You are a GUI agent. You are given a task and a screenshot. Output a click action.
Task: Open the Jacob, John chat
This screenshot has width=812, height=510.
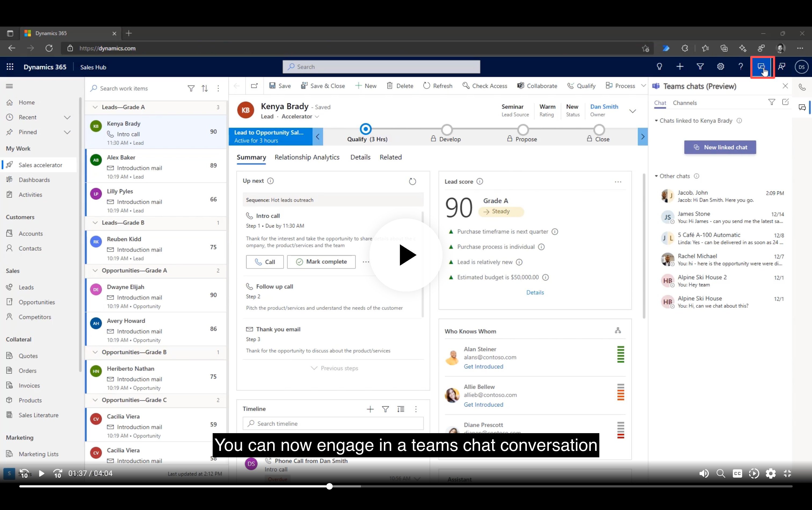click(x=722, y=196)
